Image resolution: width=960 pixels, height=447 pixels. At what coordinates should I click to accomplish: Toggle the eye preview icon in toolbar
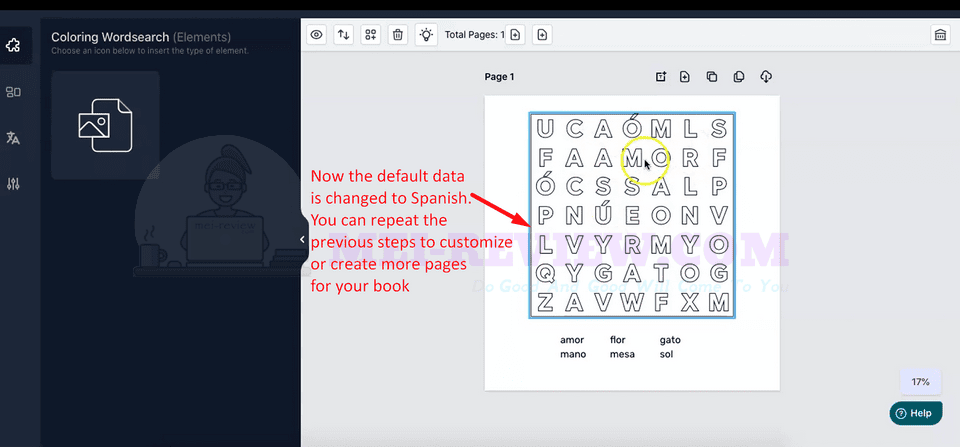coord(317,35)
